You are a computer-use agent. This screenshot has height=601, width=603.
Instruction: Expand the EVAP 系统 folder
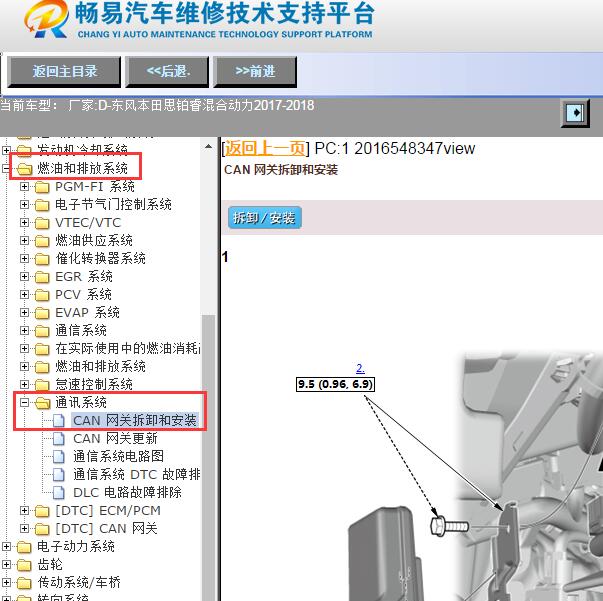click(24, 313)
